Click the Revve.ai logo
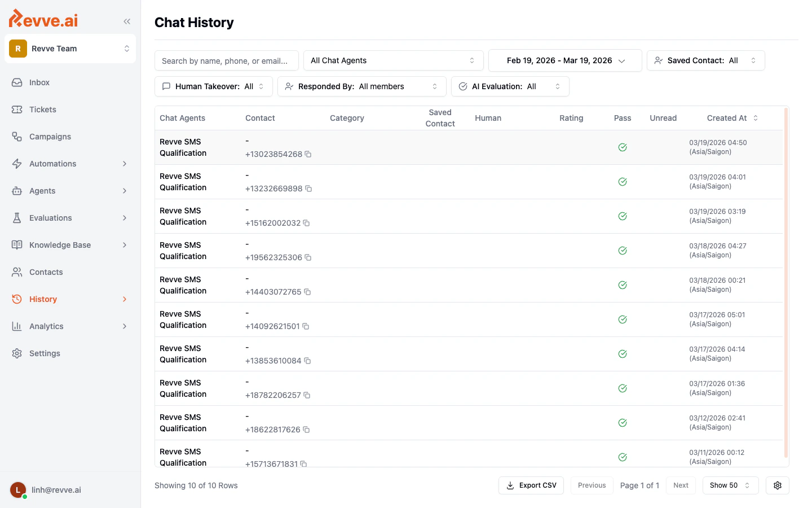The width and height of the screenshot is (812, 508). 43,19
